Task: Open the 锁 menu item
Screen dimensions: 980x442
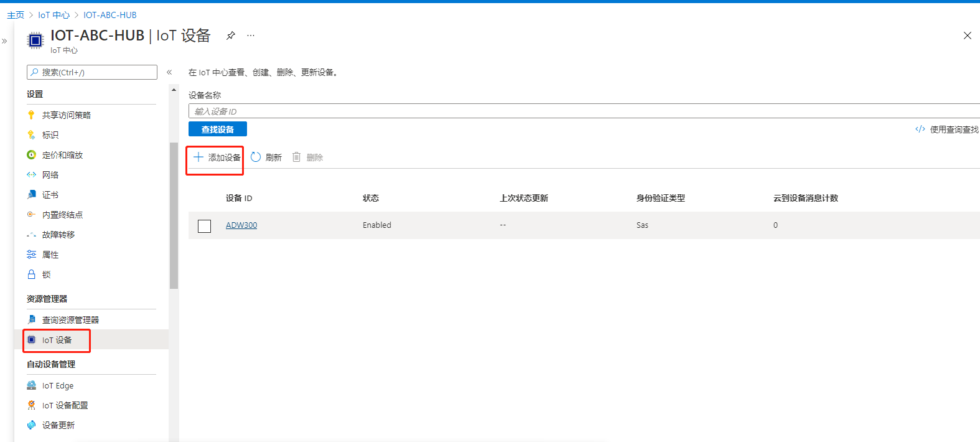Action: click(47, 275)
